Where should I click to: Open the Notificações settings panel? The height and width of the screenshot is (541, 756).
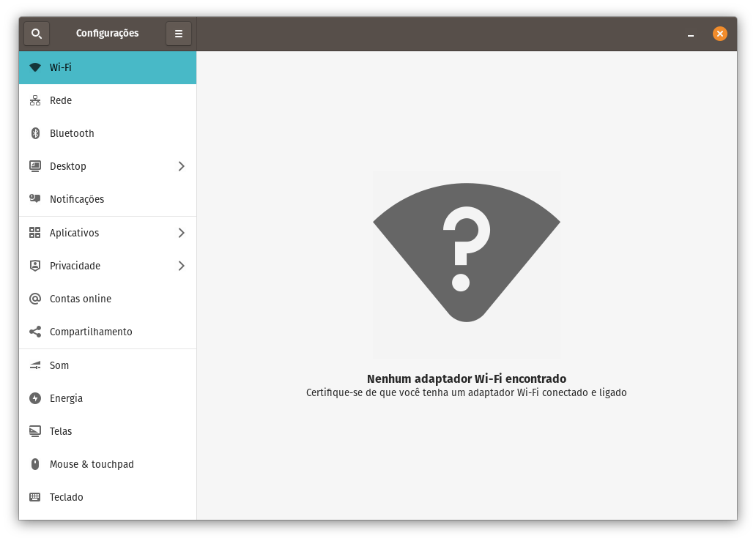pyautogui.click(x=108, y=199)
